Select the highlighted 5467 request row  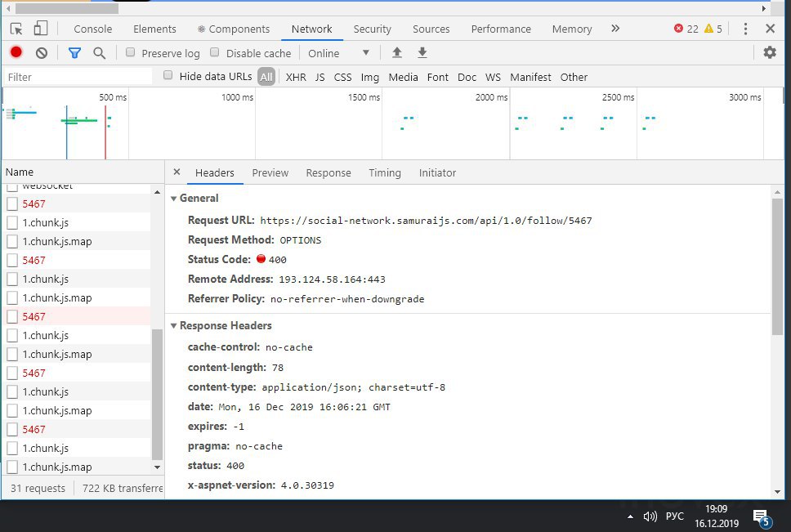[x=77, y=317]
